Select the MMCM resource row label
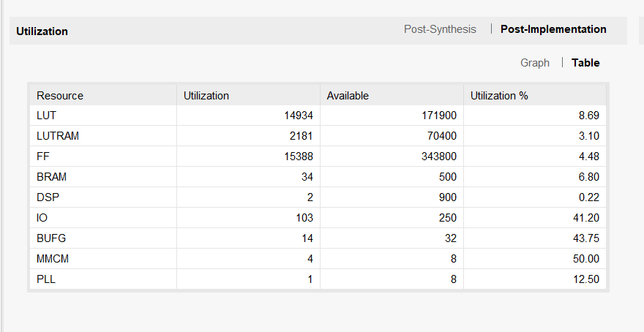The width and height of the screenshot is (644, 332). [x=53, y=259]
